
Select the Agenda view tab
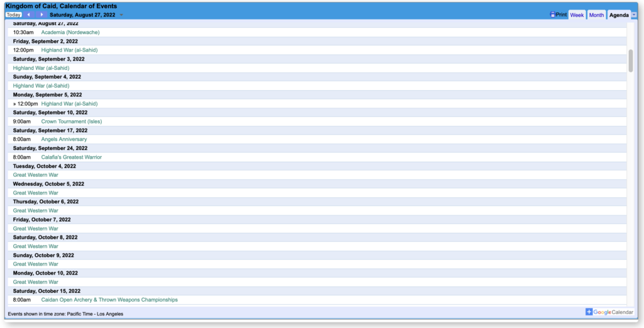619,15
